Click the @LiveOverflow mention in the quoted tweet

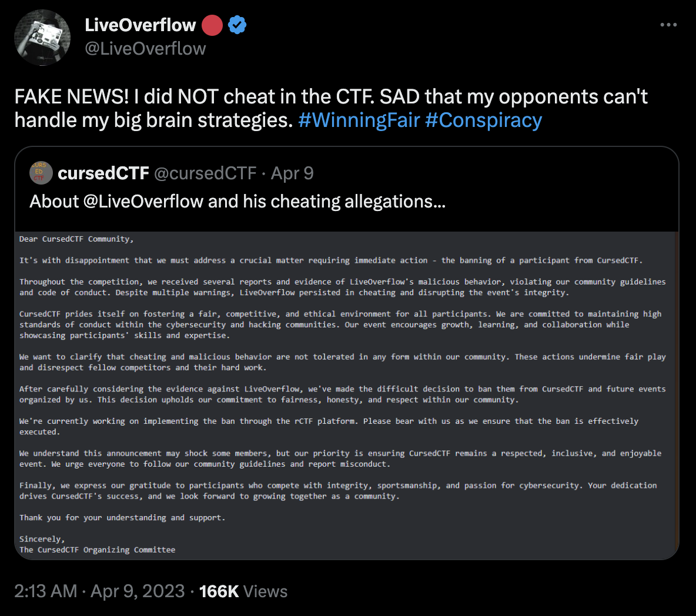(x=143, y=201)
